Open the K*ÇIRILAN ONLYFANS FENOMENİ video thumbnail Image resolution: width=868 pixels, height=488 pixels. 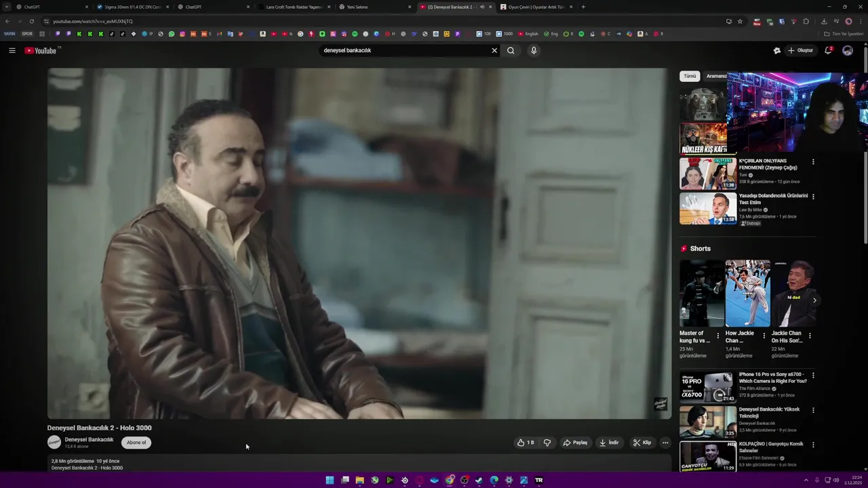coord(708,174)
